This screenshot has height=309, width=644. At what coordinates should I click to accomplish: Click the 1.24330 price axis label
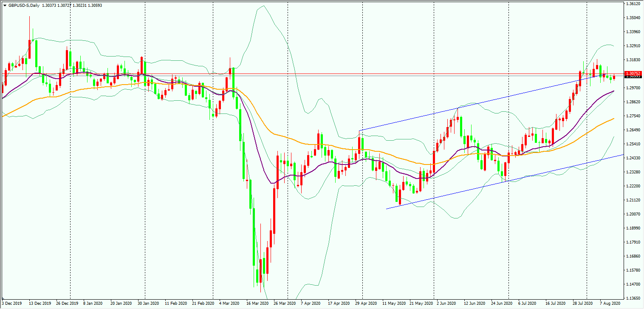point(633,158)
